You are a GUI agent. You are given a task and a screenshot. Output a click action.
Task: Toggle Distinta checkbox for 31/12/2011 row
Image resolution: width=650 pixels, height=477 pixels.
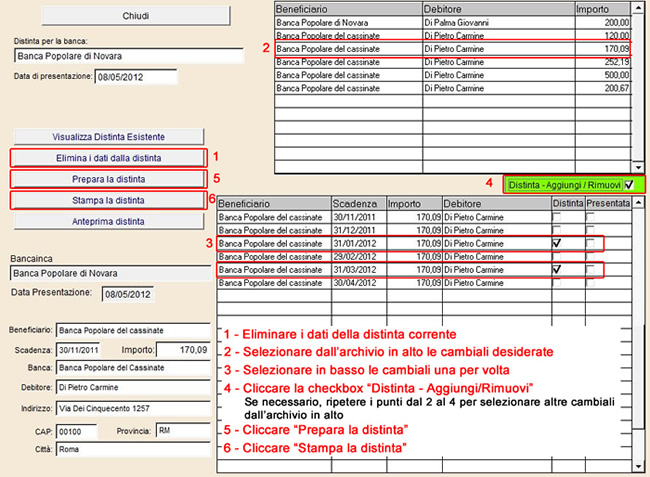(x=557, y=230)
